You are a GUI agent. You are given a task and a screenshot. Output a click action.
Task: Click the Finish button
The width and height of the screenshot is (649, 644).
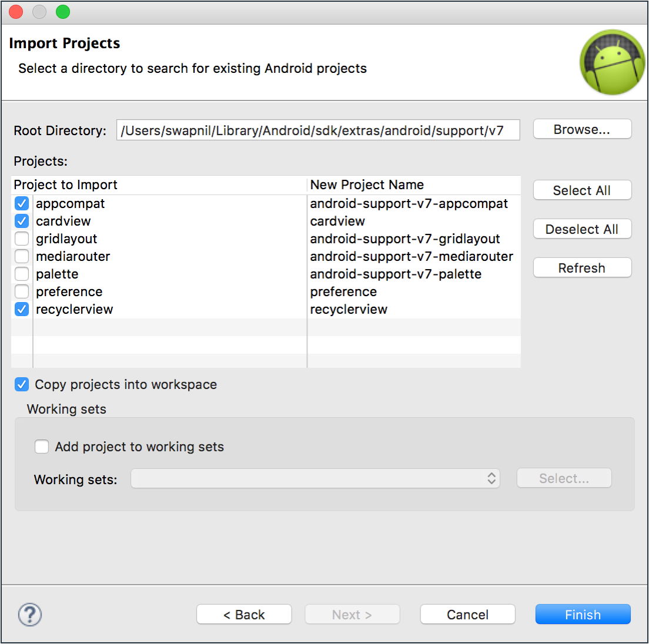coord(583,614)
